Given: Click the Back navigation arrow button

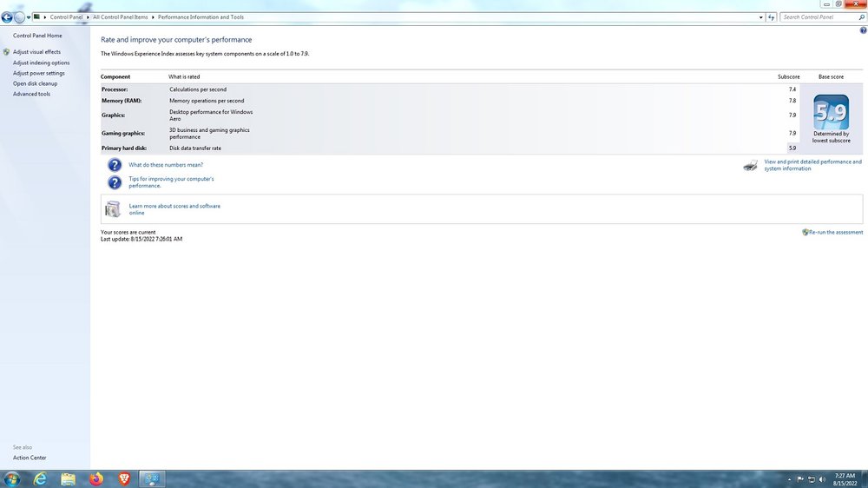Looking at the screenshot, I should pyautogui.click(x=7, y=16).
